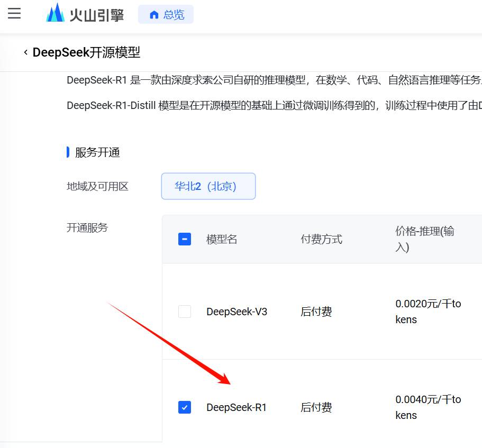The width and height of the screenshot is (482, 448).
Task: Click the 0.0040元/千tokens price
Action: click(x=428, y=407)
